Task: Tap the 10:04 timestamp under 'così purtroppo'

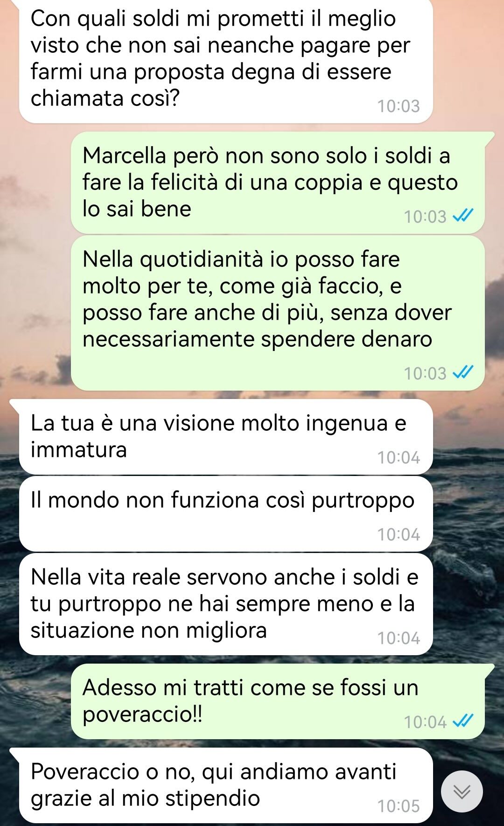Action: tap(399, 534)
